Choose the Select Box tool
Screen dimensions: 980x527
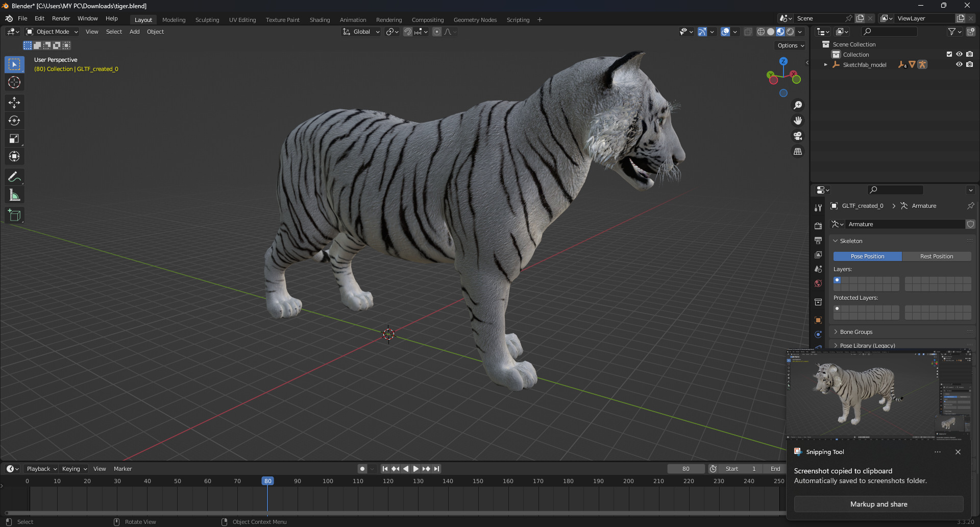click(x=14, y=64)
